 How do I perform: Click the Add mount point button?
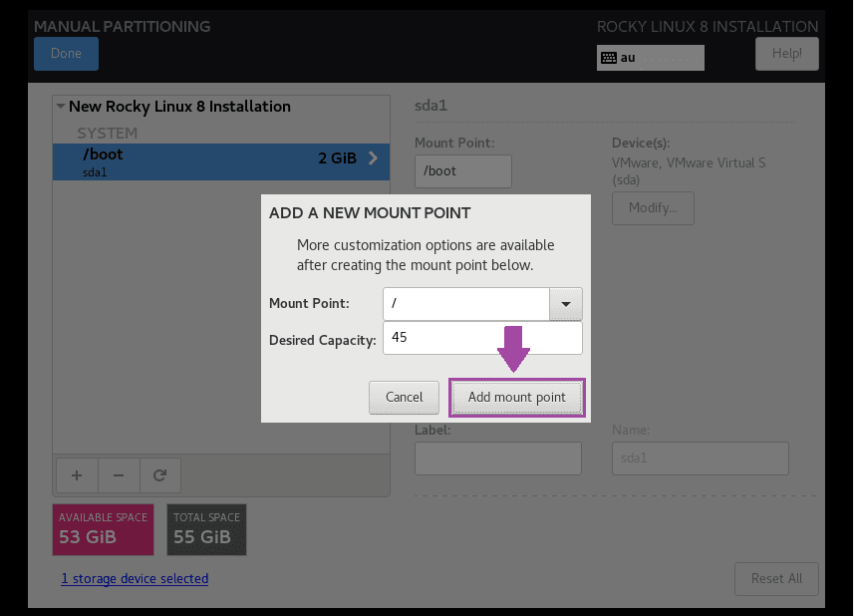coord(517,398)
